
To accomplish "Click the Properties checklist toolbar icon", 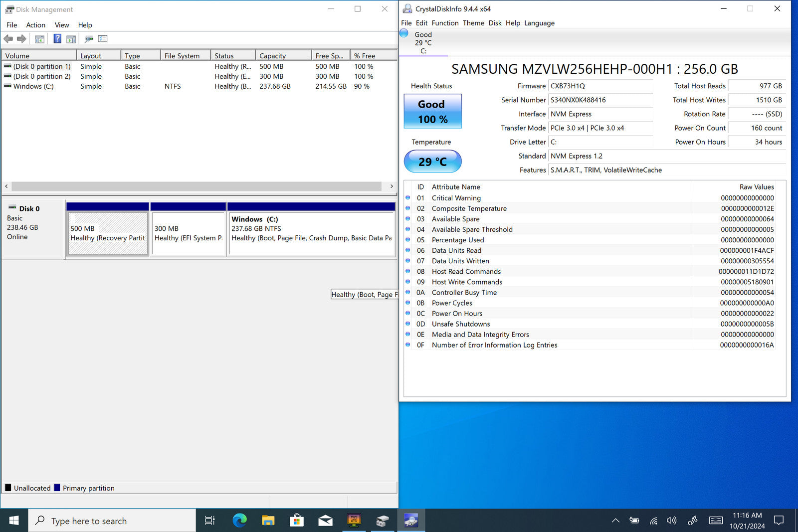I will (103, 39).
